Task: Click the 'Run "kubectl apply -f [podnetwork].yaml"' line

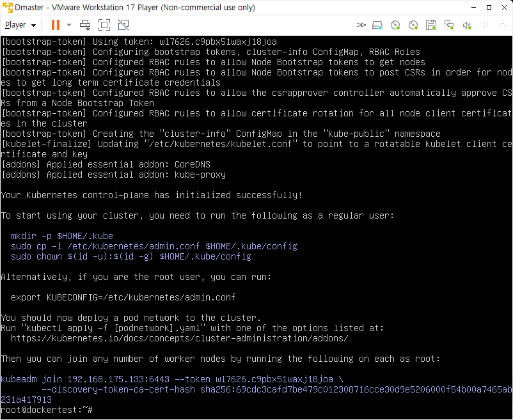Action: tap(193, 328)
